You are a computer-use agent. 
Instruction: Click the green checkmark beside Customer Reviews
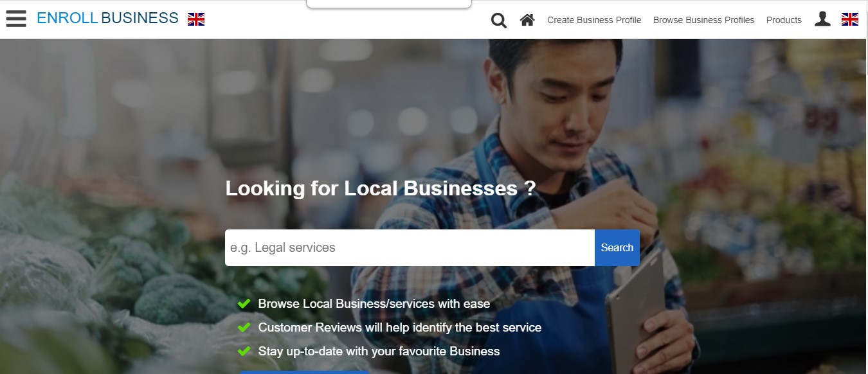[244, 328]
